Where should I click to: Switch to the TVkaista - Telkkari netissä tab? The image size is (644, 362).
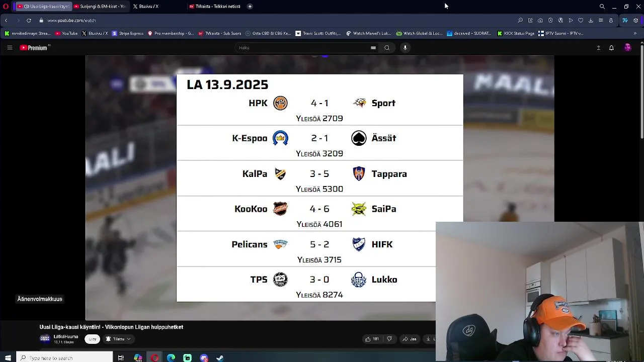(214, 7)
